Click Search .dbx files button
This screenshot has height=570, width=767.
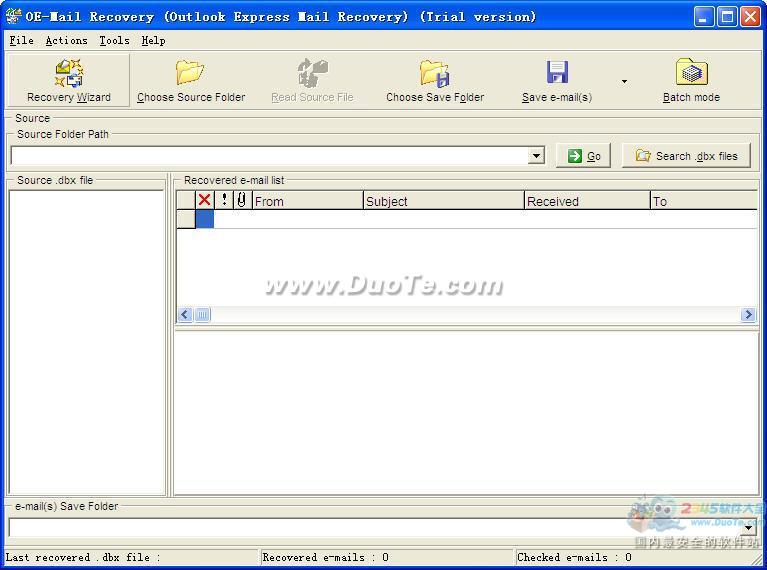click(686, 156)
